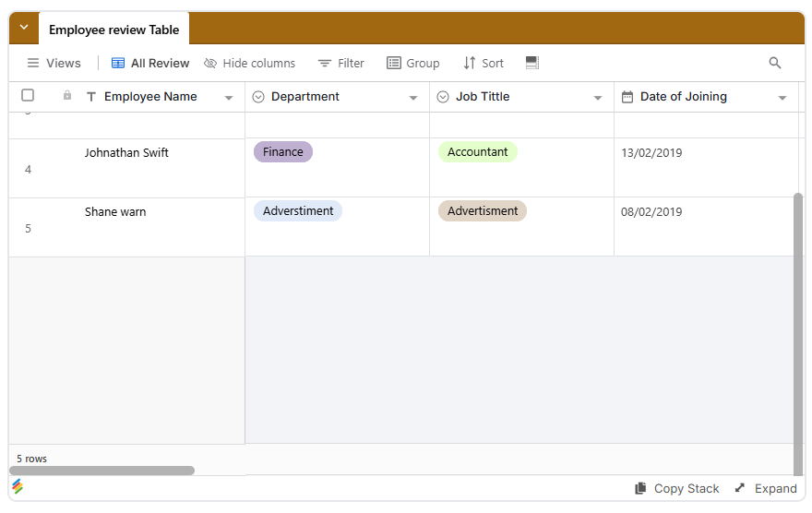Click the lock icon in header

pyautogui.click(x=67, y=95)
